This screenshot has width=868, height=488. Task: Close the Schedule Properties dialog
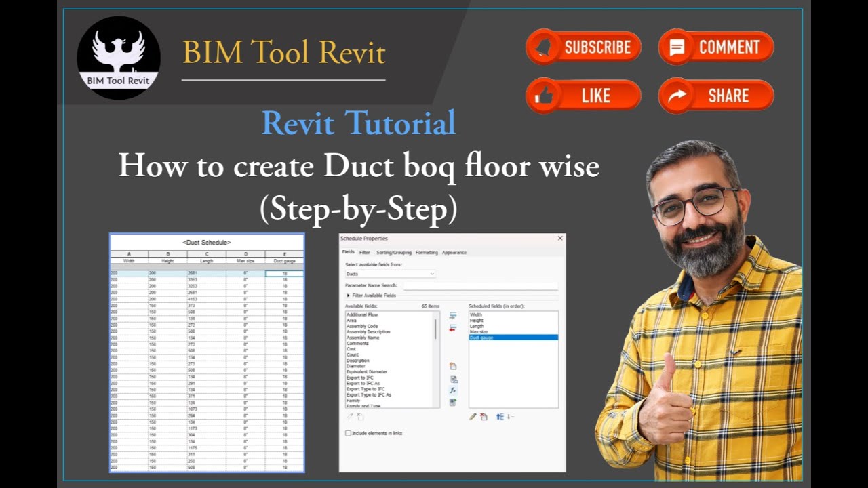560,238
